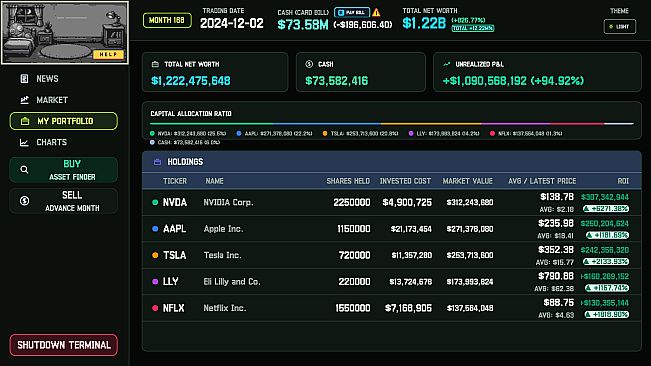Click TSLA ROI percentage badge

coord(606,262)
